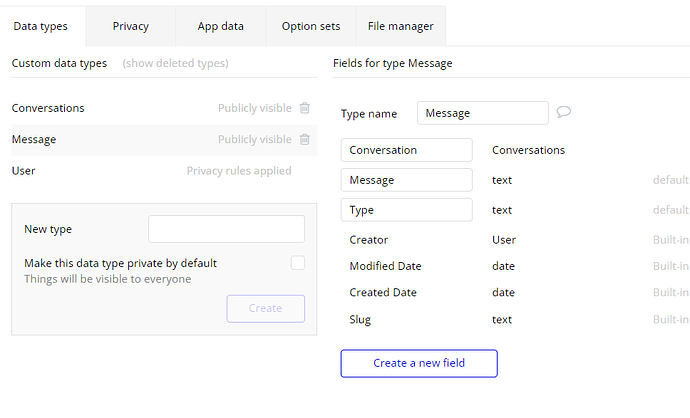
Task: Select Conversations in custom data types list
Action: [x=48, y=108]
